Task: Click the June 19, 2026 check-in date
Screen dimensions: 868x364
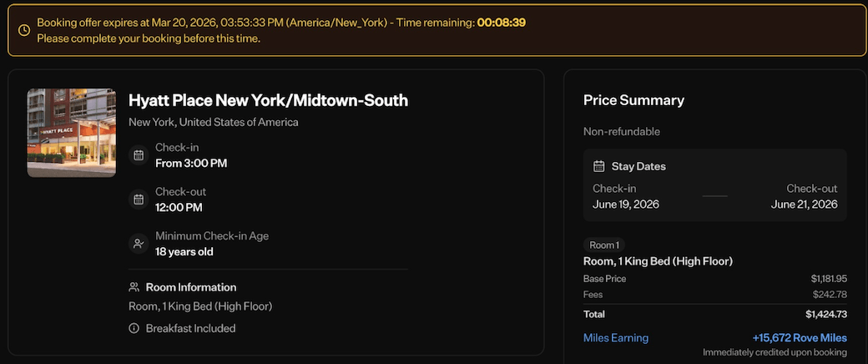Action: 626,205
